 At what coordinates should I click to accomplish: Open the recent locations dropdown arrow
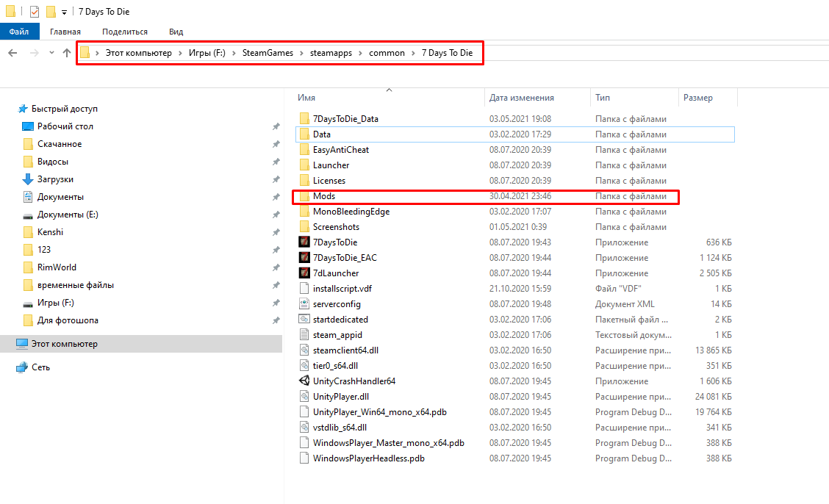[x=51, y=53]
